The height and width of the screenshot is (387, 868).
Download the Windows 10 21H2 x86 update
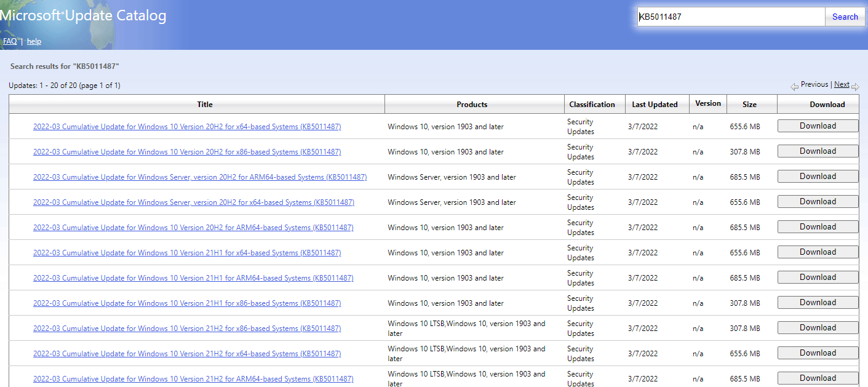click(x=818, y=327)
